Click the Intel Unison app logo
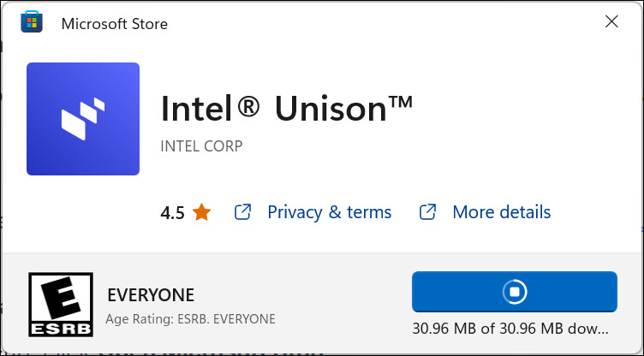The width and height of the screenshot is (644, 356). coord(83,119)
